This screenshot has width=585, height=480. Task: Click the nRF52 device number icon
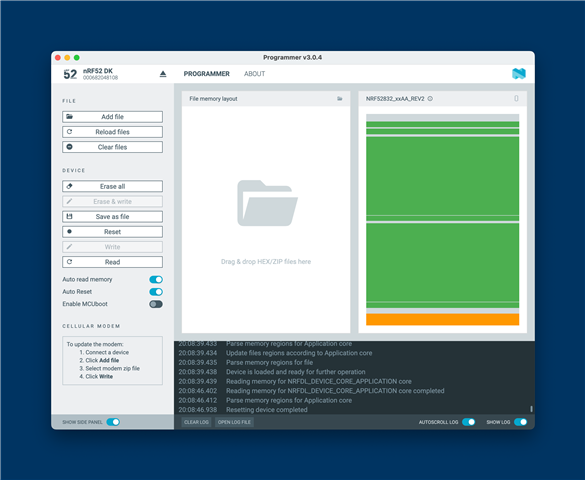pyautogui.click(x=70, y=74)
